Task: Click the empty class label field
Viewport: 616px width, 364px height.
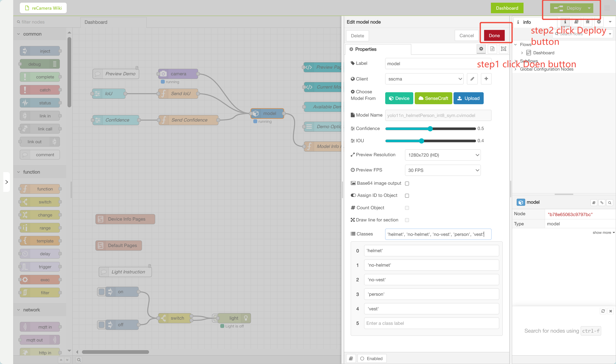Action: coord(431,323)
